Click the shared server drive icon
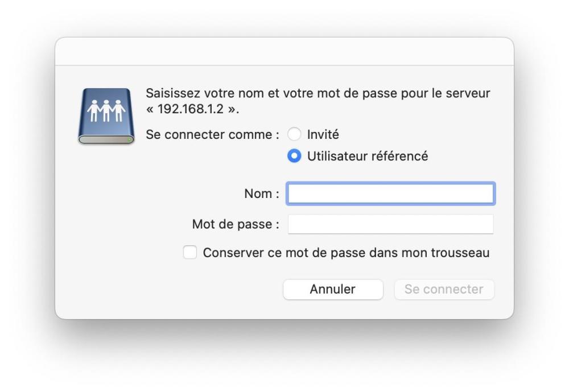 [106, 115]
